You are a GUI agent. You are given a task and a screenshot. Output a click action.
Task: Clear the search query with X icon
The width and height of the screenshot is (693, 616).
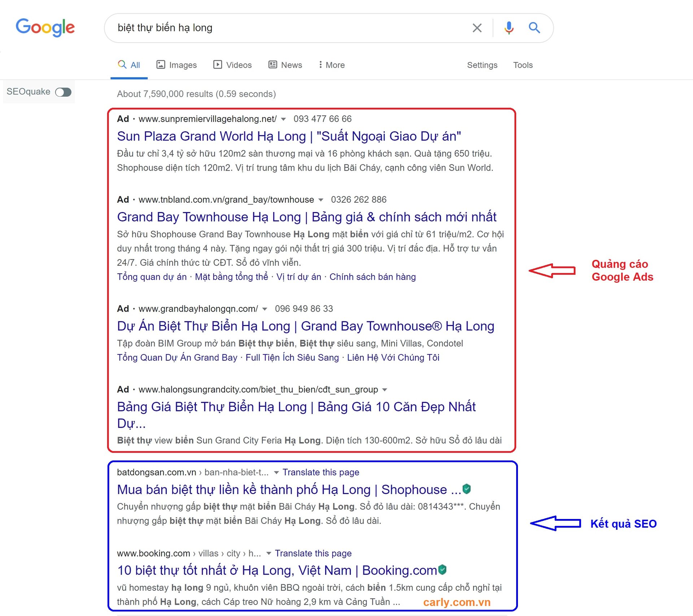[x=477, y=28]
